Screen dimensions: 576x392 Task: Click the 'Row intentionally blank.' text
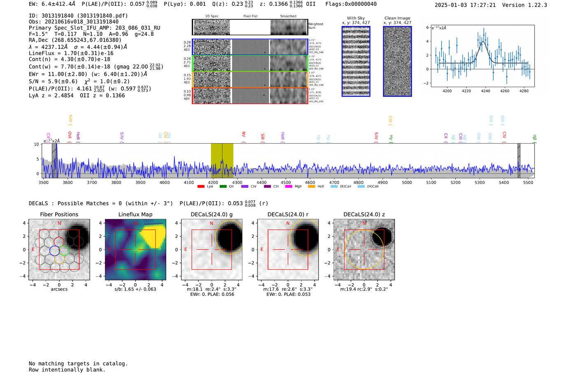[x=67, y=370]
